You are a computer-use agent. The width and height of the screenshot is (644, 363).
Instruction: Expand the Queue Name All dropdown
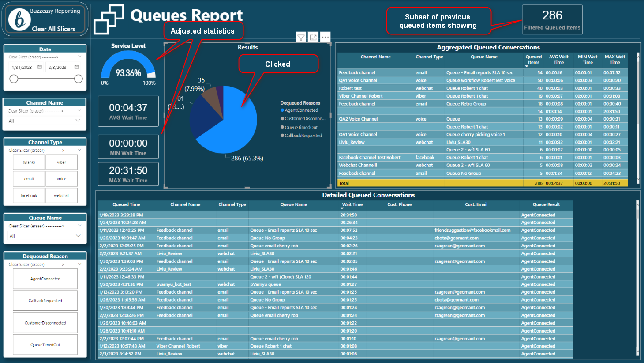click(x=78, y=236)
